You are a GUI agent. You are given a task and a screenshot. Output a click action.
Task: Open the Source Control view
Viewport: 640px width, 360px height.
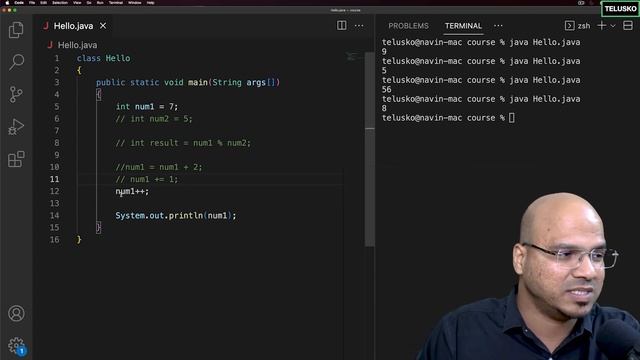point(16,94)
